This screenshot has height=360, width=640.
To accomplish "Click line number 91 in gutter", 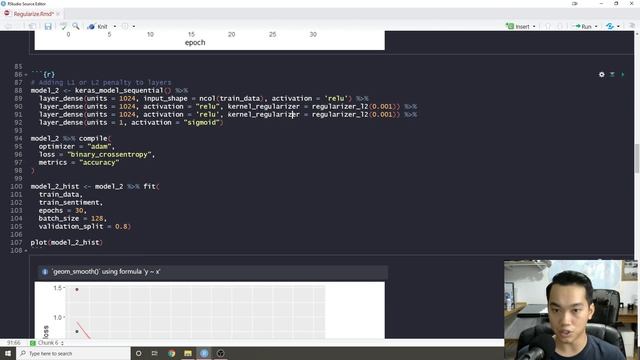I will (18, 115).
